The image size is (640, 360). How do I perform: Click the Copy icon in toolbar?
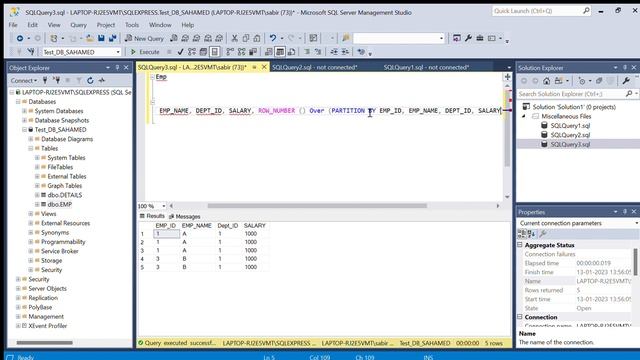[x=246, y=38]
